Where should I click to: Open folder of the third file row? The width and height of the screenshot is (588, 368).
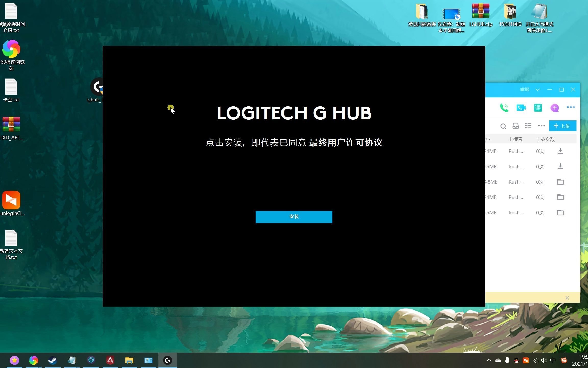point(560,182)
